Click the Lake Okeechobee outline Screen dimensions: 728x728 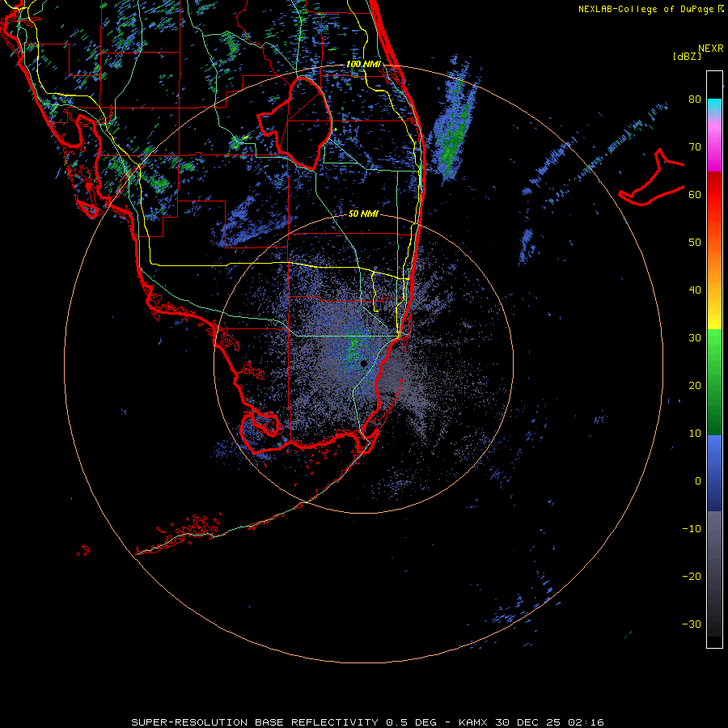tap(294, 123)
